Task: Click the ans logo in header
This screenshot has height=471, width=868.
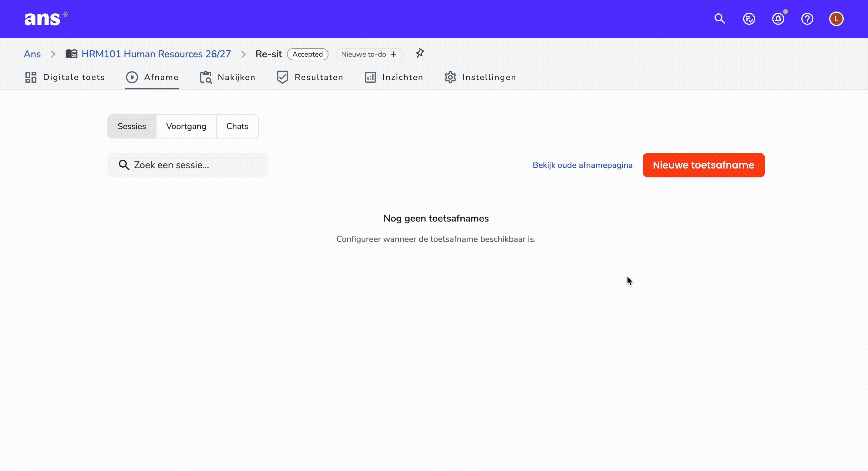Action: point(46,19)
